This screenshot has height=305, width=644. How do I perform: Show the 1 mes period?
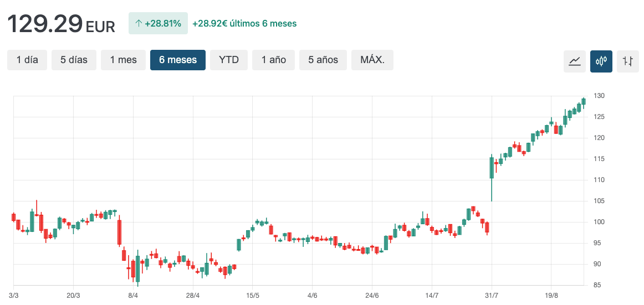coord(123,60)
